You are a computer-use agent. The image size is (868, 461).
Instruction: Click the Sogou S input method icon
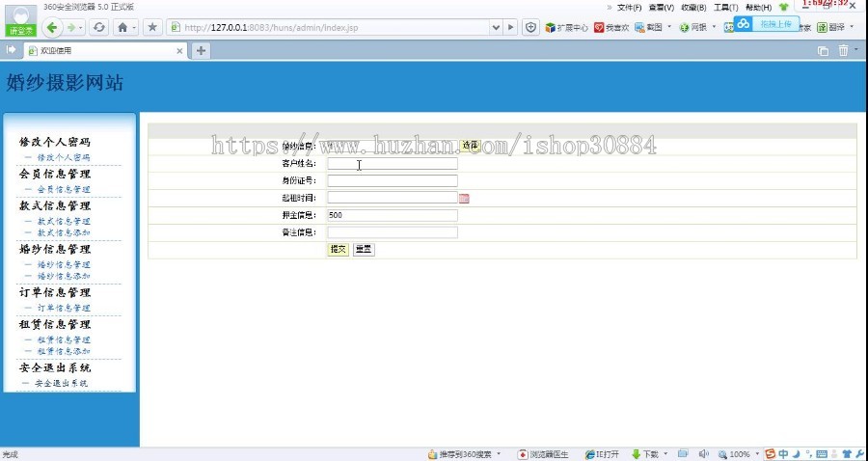point(770,454)
